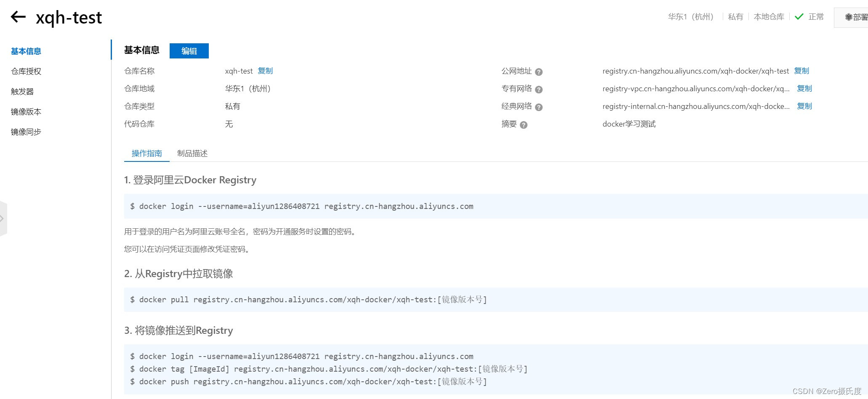Click the docker pull command line
The width and height of the screenshot is (868, 399).
click(309, 300)
